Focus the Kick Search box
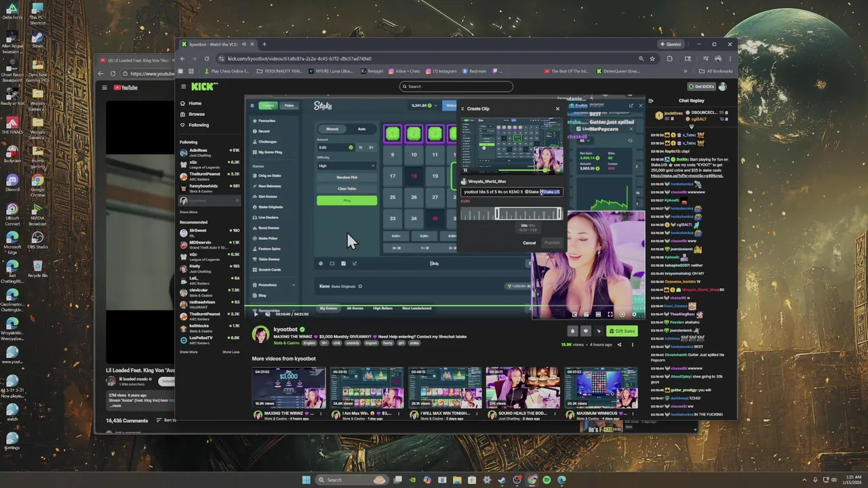This screenshot has height=488, width=868. (456, 86)
